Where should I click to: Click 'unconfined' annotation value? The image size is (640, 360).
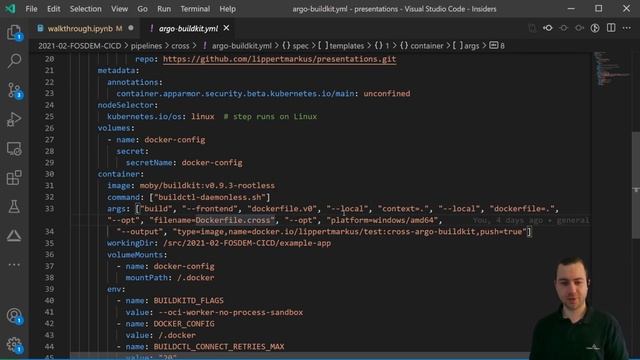point(387,93)
